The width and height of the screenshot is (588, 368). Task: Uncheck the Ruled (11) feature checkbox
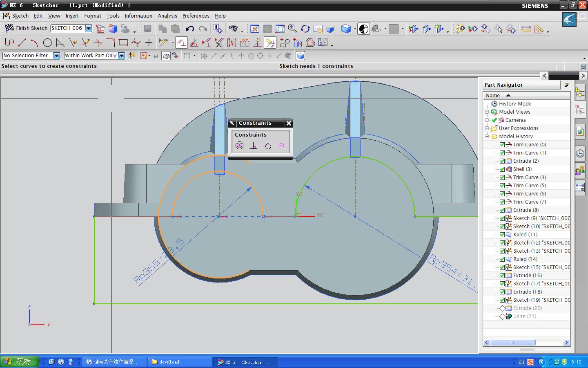tap(502, 235)
